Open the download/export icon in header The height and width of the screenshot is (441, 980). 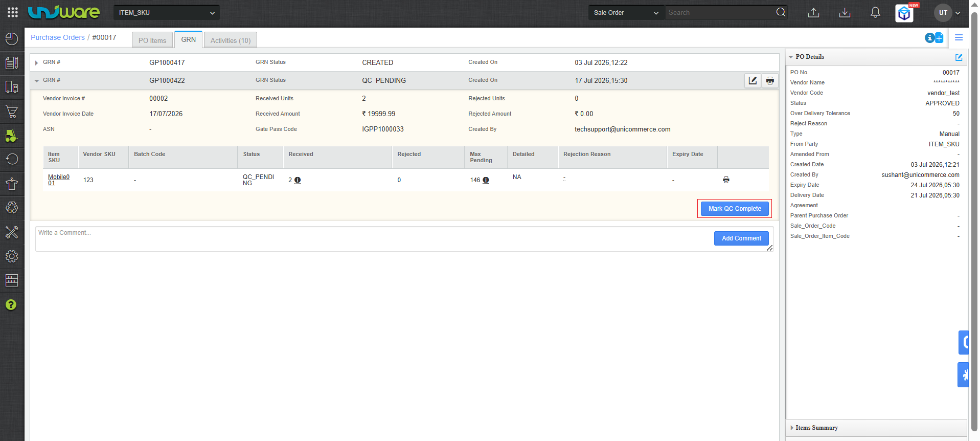click(x=845, y=13)
